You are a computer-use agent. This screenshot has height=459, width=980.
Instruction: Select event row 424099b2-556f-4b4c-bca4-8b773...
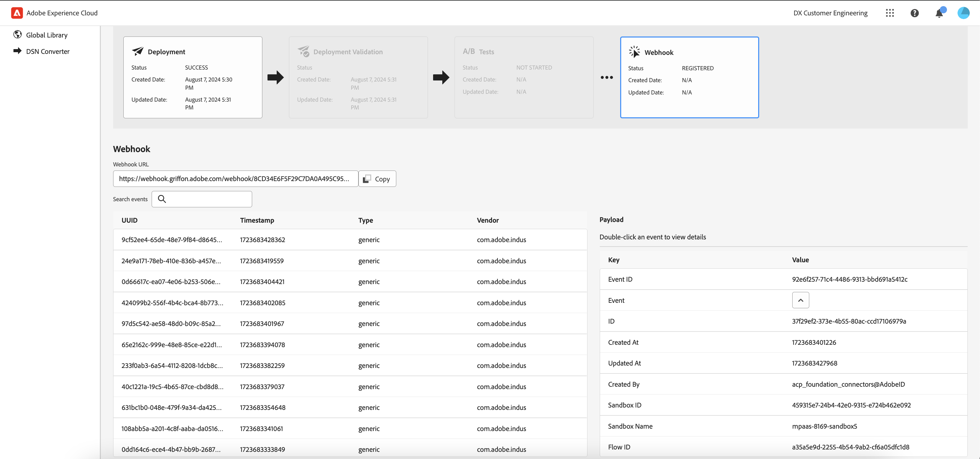[350, 302]
